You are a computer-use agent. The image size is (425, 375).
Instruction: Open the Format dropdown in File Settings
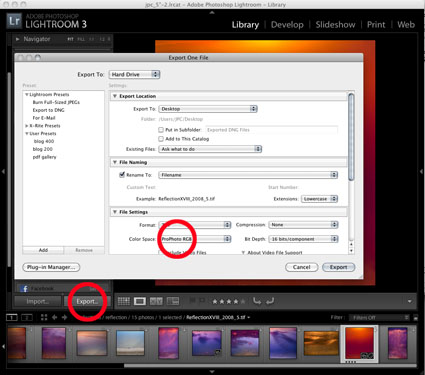tap(195, 225)
